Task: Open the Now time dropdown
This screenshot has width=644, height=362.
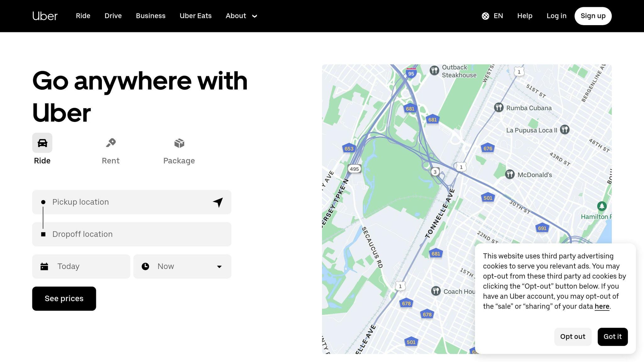Action: coord(182,266)
